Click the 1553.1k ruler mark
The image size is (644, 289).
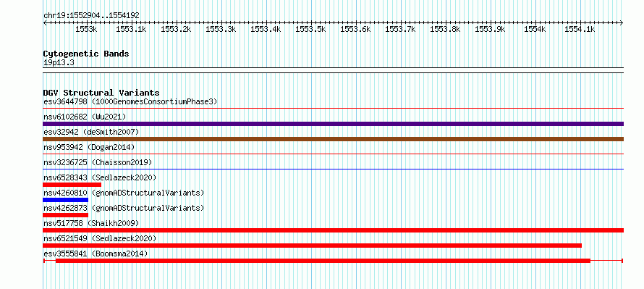pos(131,29)
